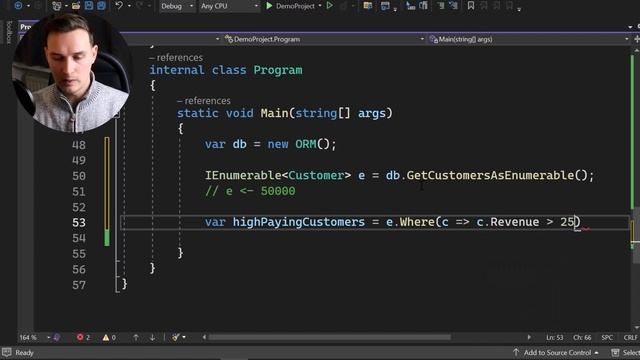Viewport: 640px width, 360px height.
Task: Click the open file folder icon
Action: click(76, 6)
